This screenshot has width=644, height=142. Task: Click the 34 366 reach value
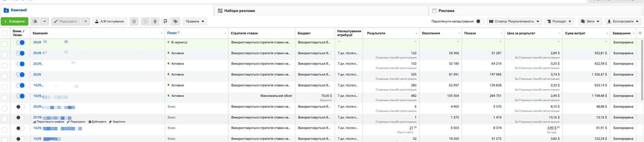coord(454,53)
